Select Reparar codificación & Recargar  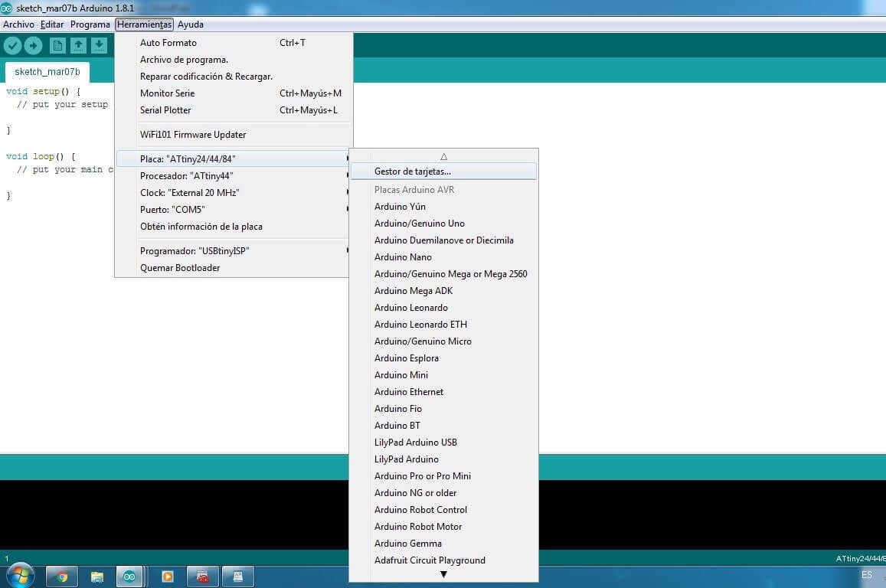(234, 77)
